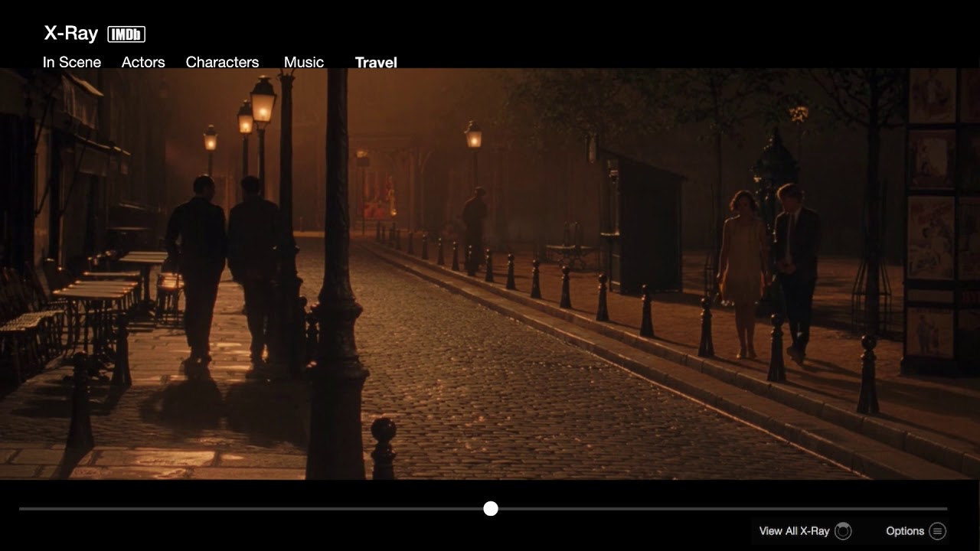The height and width of the screenshot is (551, 980).
Task: Click the circular View All X-Ray icon
Action: [843, 531]
